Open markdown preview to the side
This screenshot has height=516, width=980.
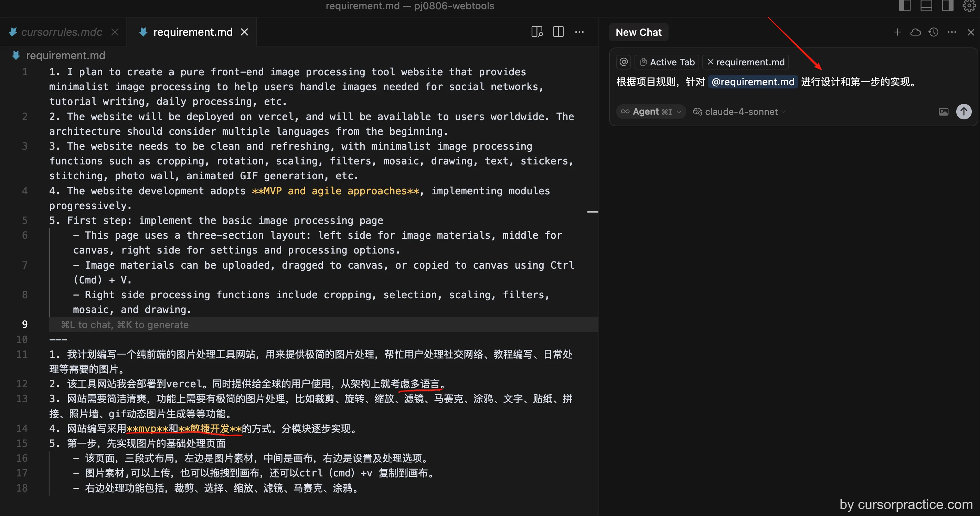coord(537,32)
